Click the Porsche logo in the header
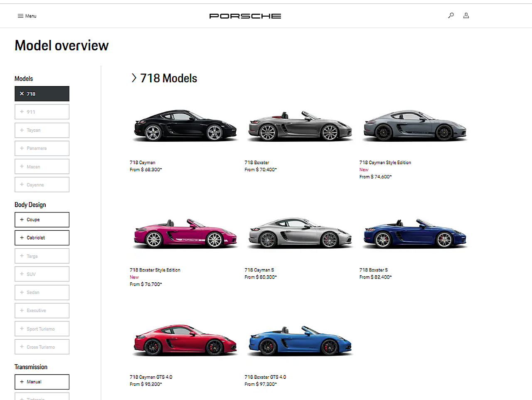Viewport: 532px width, 400px height. pyautogui.click(x=245, y=16)
